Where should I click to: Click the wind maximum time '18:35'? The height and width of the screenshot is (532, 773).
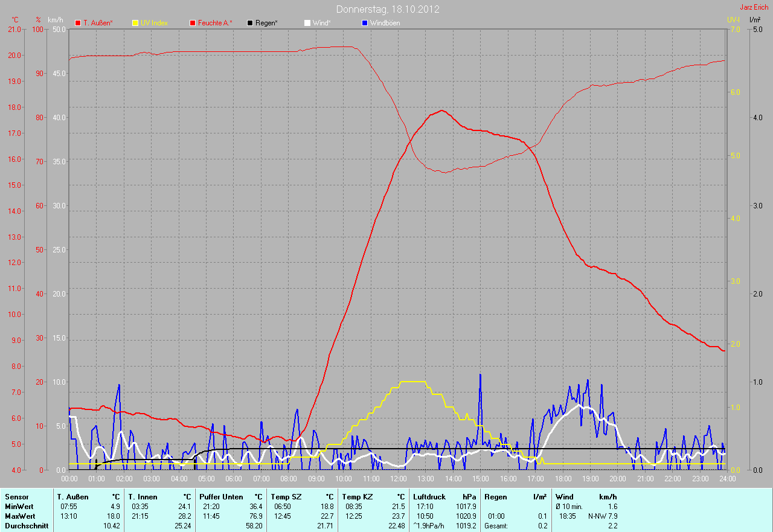568,516
